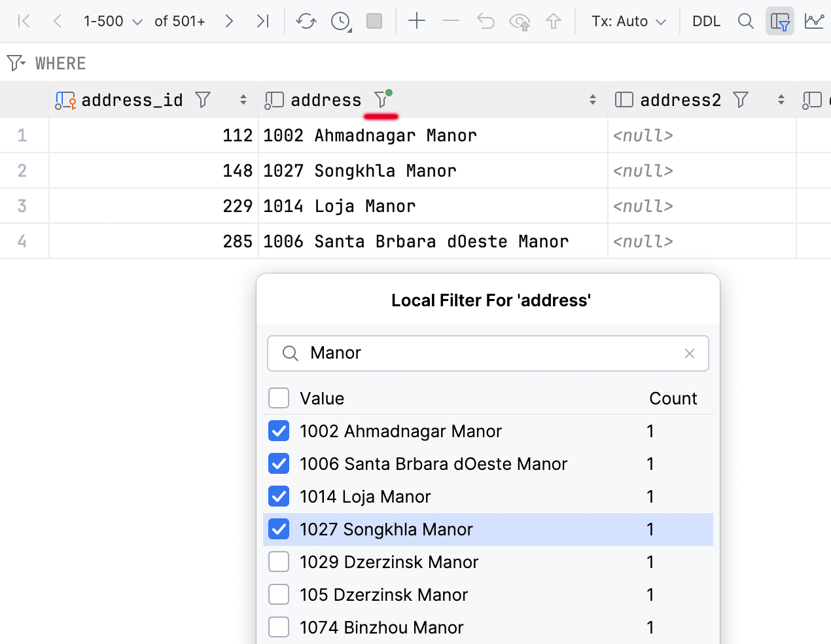Sort by the address_id column arrows
The height and width of the screenshot is (644, 831).
coord(243,100)
